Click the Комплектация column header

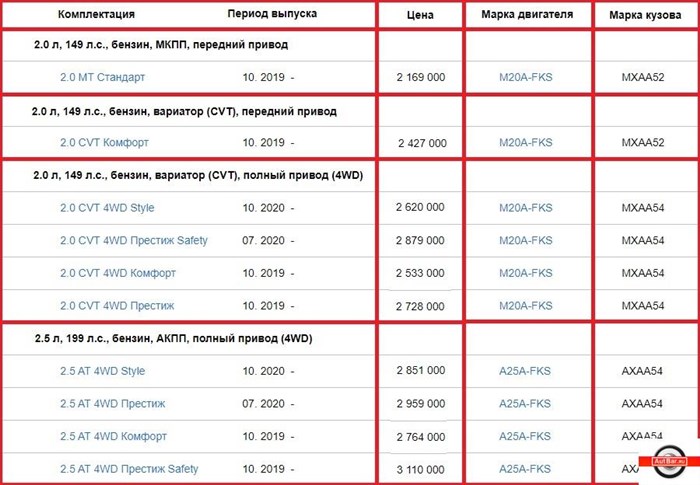pos(96,16)
